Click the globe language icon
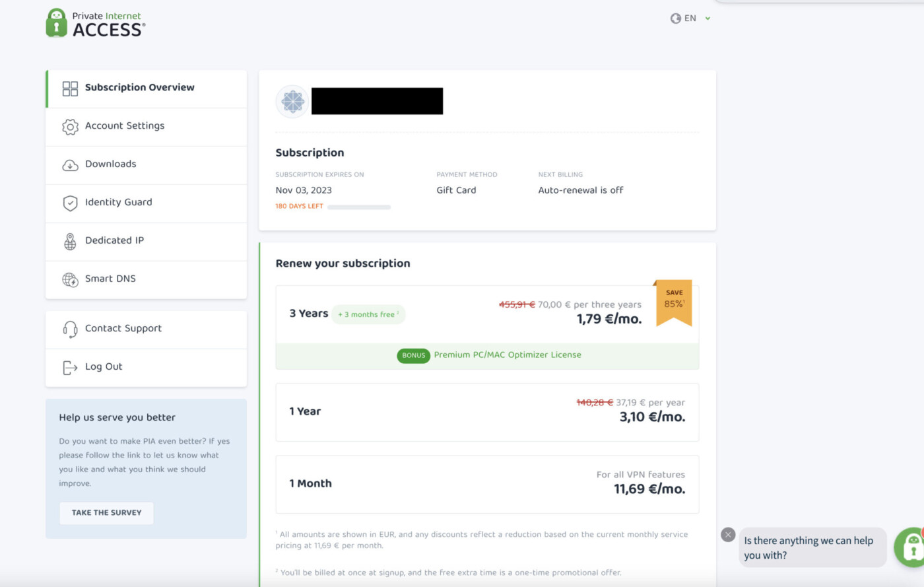 point(675,18)
